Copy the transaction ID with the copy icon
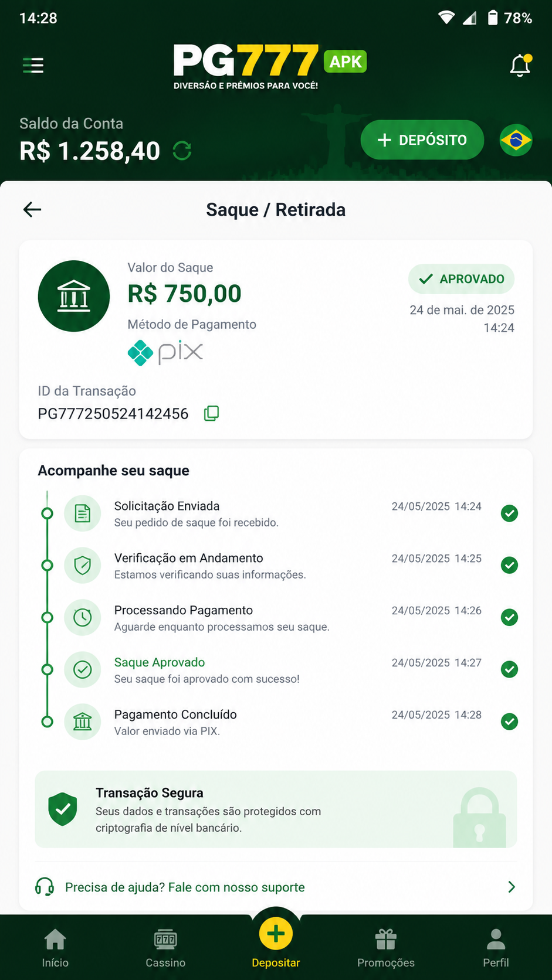The image size is (552, 980). pyautogui.click(x=211, y=413)
